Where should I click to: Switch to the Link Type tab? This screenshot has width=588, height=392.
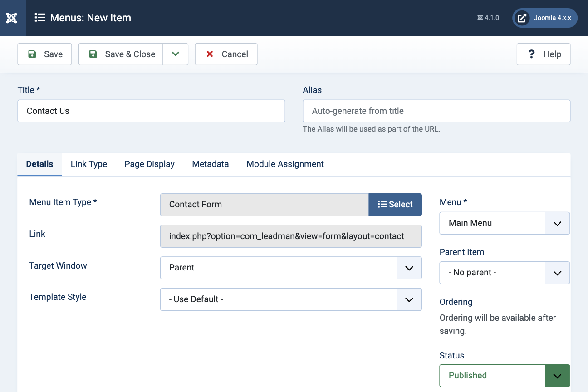click(x=89, y=164)
